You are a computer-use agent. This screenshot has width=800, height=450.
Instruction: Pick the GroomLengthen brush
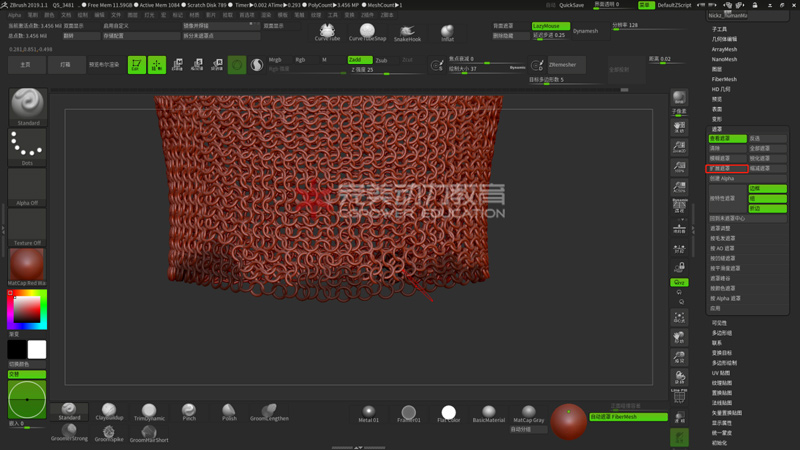click(268, 411)
